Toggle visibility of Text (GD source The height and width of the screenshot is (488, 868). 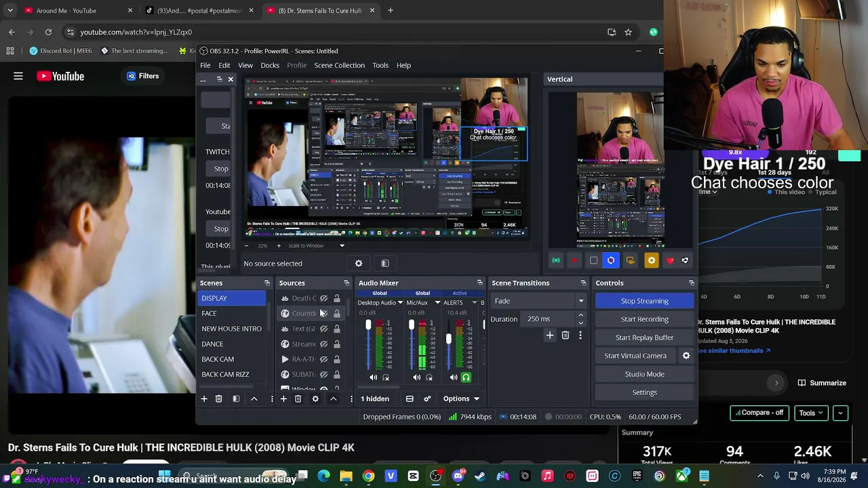[x=324, y=329]
